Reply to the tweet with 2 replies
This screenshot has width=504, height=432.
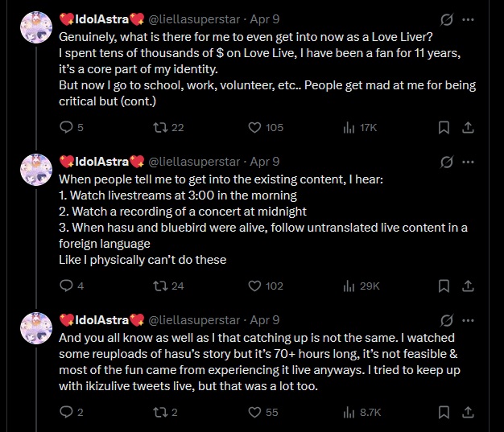72,412
